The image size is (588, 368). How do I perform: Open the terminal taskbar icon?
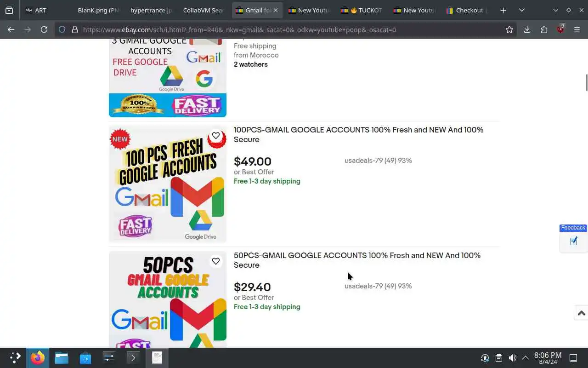tap(133, 358)
